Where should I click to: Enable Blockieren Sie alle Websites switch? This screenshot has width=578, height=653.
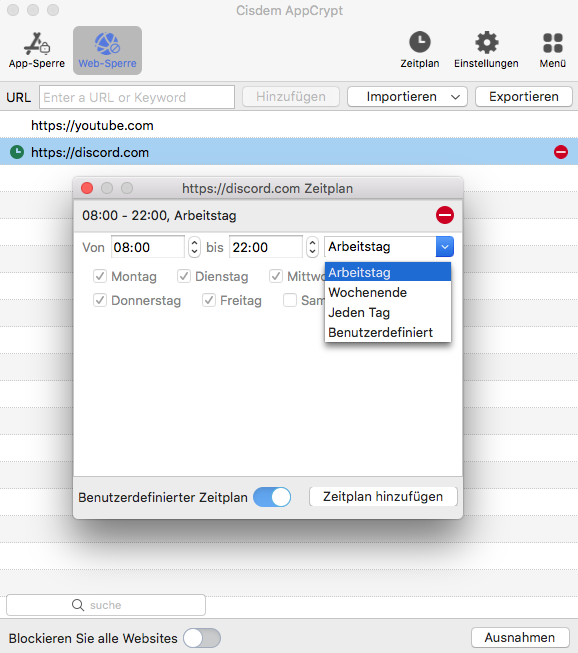[202, 638]
